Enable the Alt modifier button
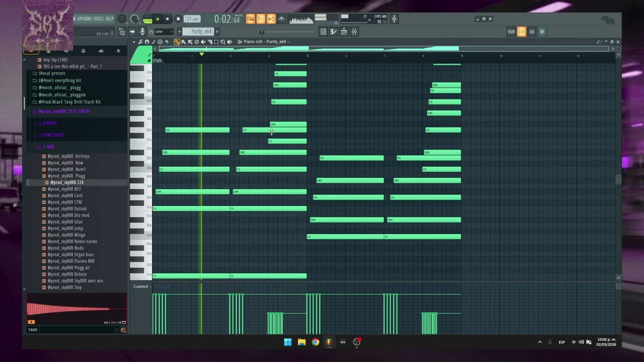This screenshot has width=644, height=362. 532,32
